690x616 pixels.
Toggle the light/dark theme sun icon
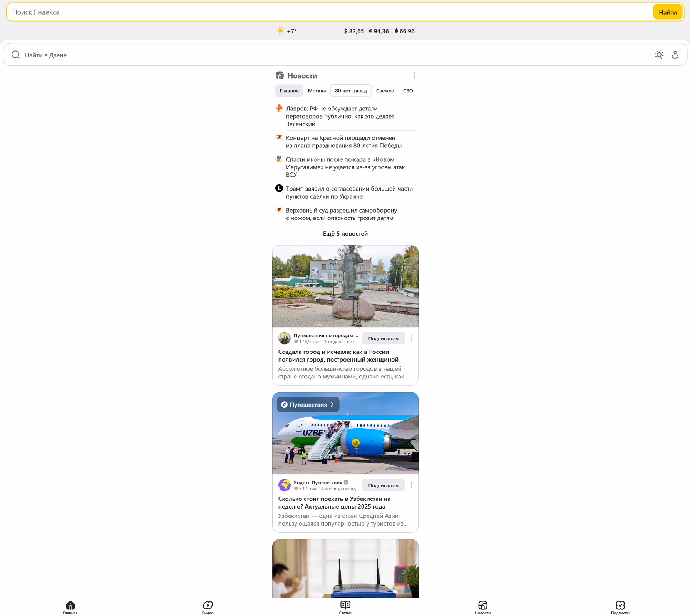tap(659, 55)
